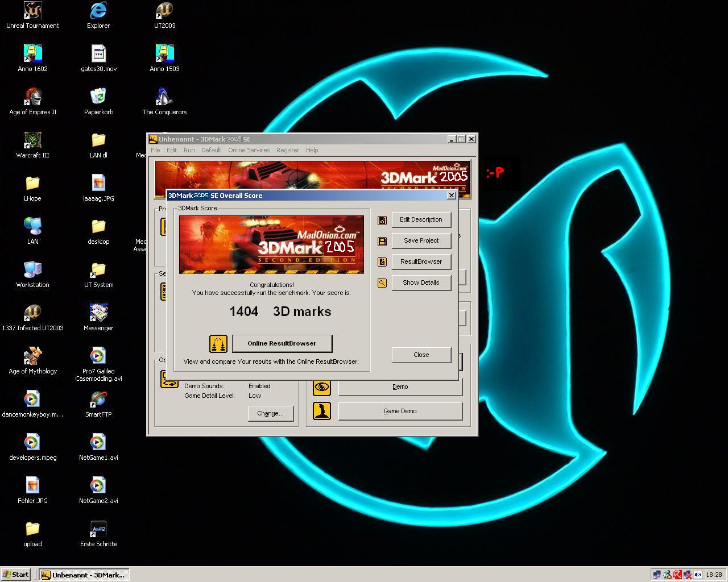Open the Online Services menu
This screenshot has width=728, height=582.
tap(249, 150)
